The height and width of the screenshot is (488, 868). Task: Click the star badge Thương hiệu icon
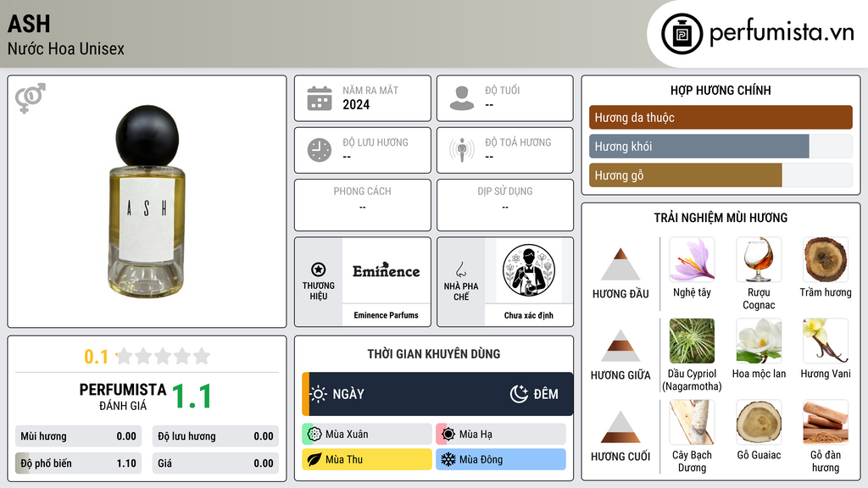[319, 269]
